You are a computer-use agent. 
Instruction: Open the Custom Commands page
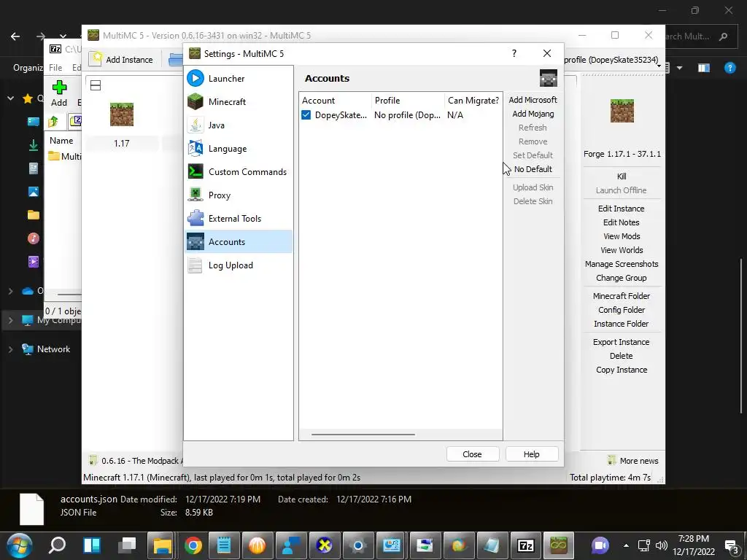(239, 172)
